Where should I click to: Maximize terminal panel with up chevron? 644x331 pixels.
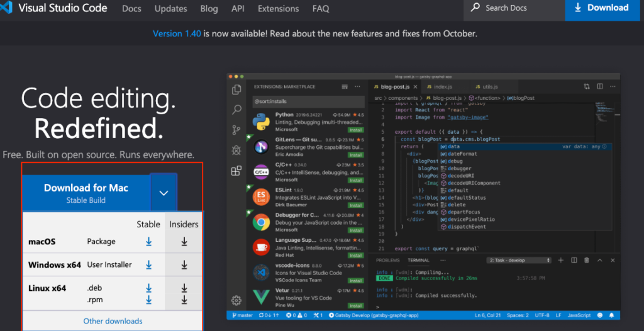599,260
